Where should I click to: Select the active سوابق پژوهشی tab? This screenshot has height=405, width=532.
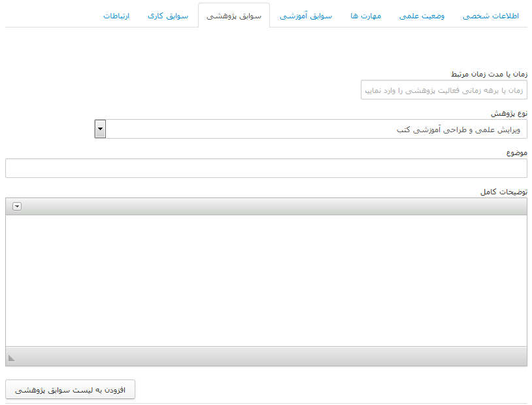[x=233, y=16]
